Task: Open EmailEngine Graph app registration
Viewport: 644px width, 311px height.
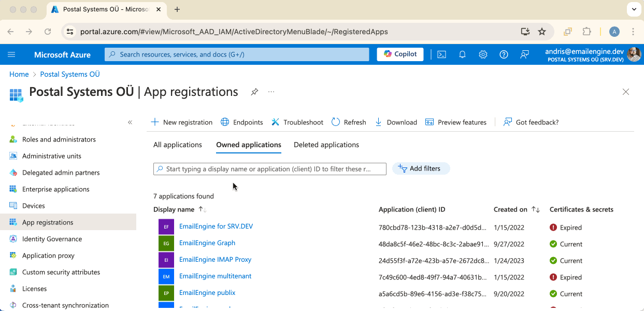Action: click(207, 243)
